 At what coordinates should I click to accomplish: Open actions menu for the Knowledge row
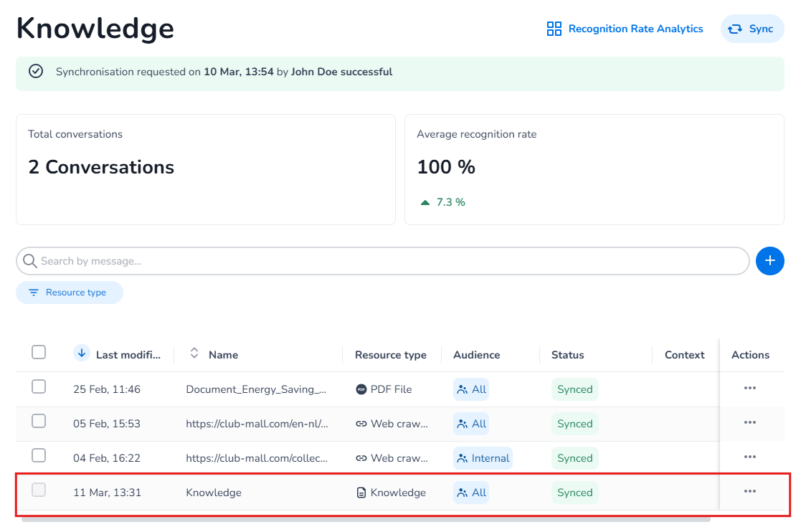pos(750,491)
